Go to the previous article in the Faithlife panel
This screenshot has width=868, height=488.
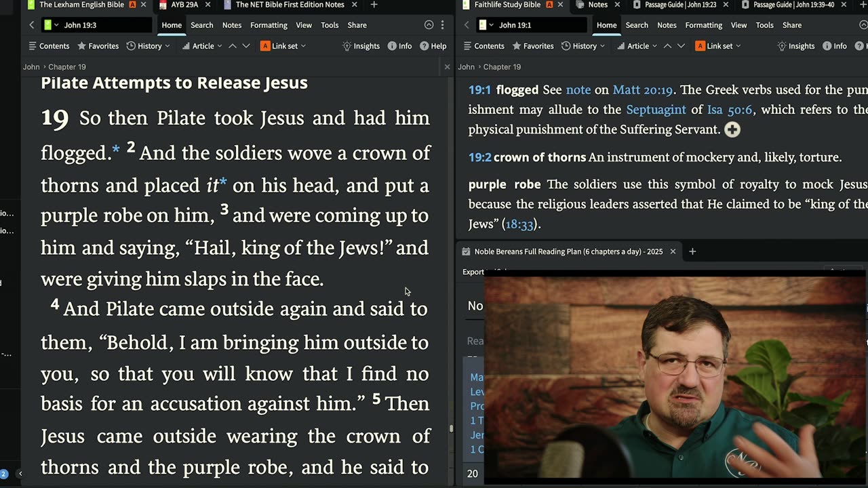(667, 46)
